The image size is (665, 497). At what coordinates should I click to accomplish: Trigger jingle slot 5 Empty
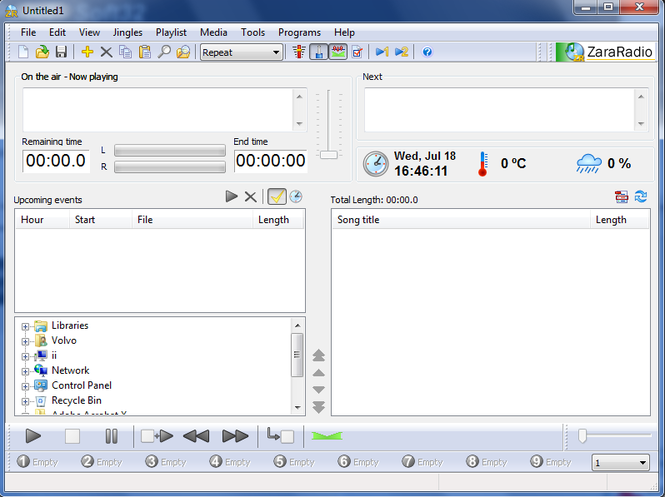coord(293,462)
